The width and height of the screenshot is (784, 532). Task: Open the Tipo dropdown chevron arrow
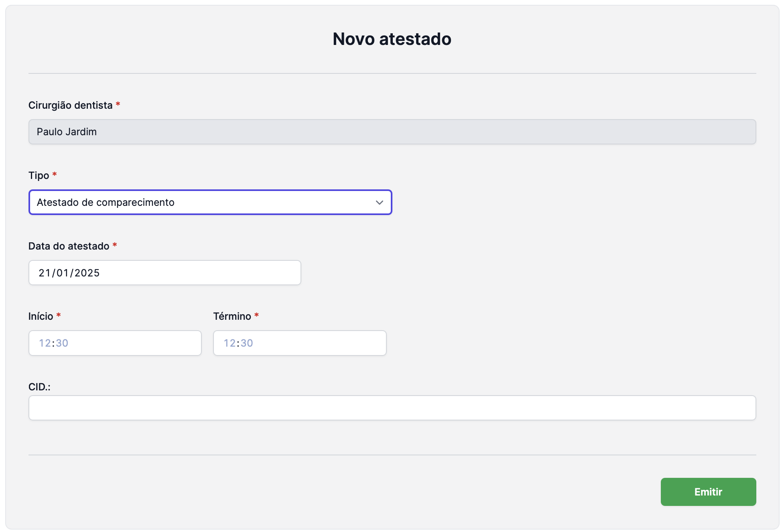[x=379, y=203]
